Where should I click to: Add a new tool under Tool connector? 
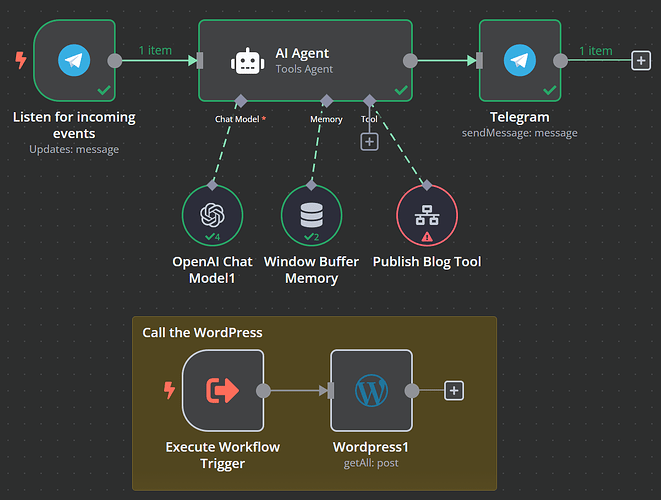point(369,142)
